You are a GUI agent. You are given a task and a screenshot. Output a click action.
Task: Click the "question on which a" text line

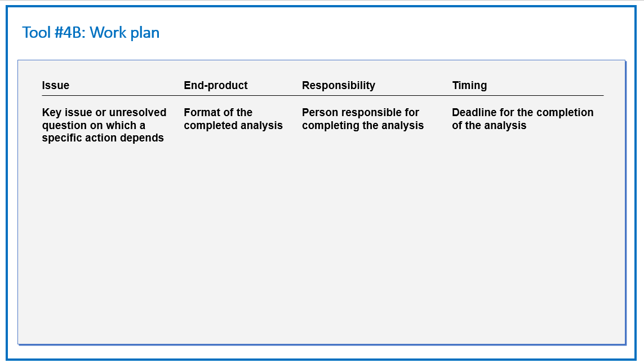point(93,125)
